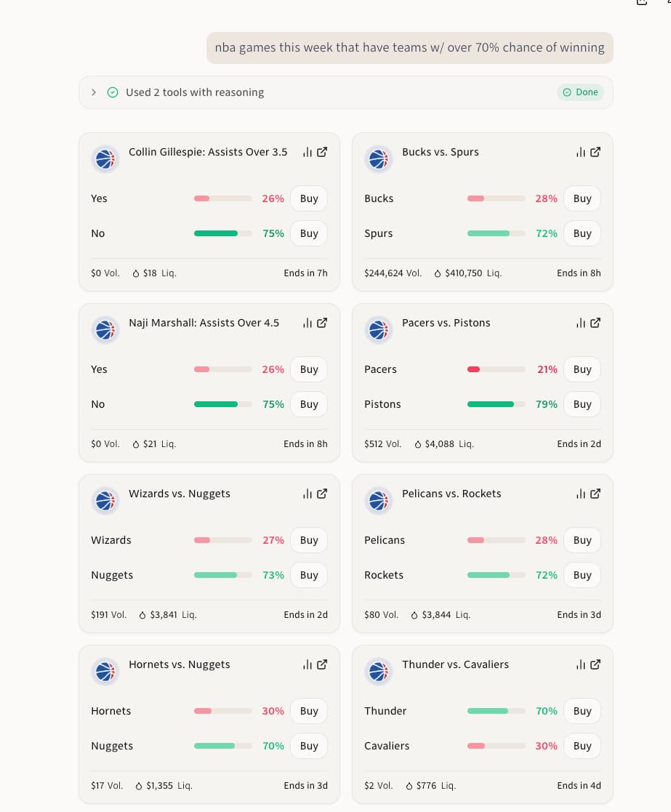Image resolution: width=671 pixels, height=812 pixels.
Task: Open external link for Naji Marshall market
Action: [322, 323]
